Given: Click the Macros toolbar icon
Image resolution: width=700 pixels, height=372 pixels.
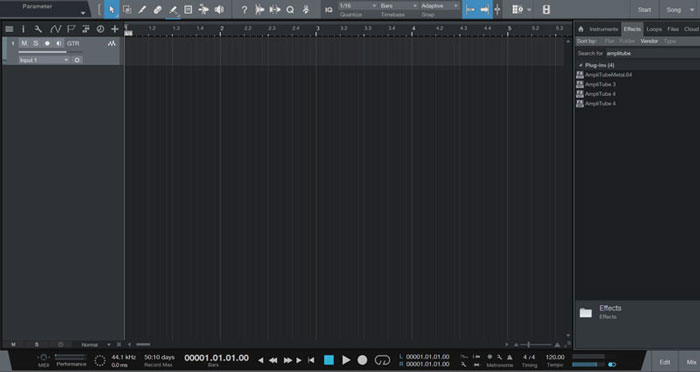Looking at the screenshot, I should tap(306, 9).
